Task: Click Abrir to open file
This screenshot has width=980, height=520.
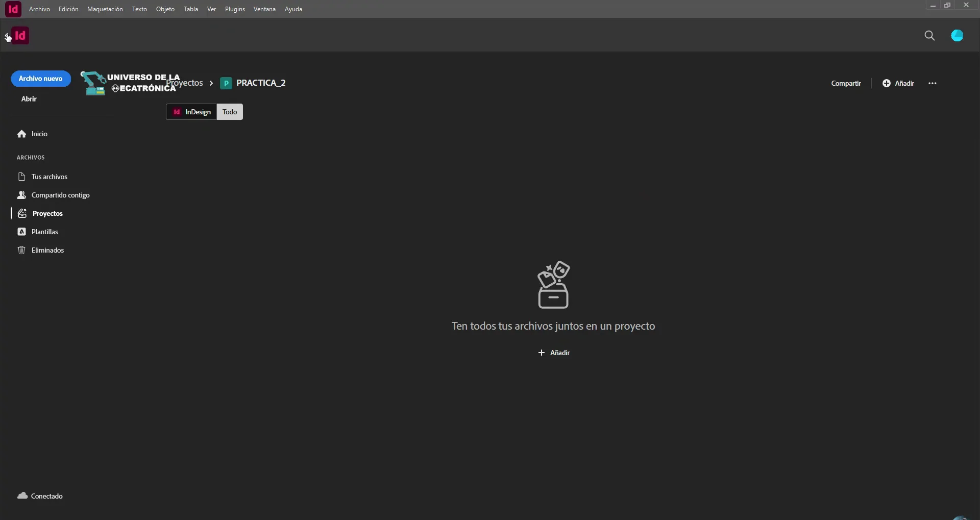Action: click(29, 99)
